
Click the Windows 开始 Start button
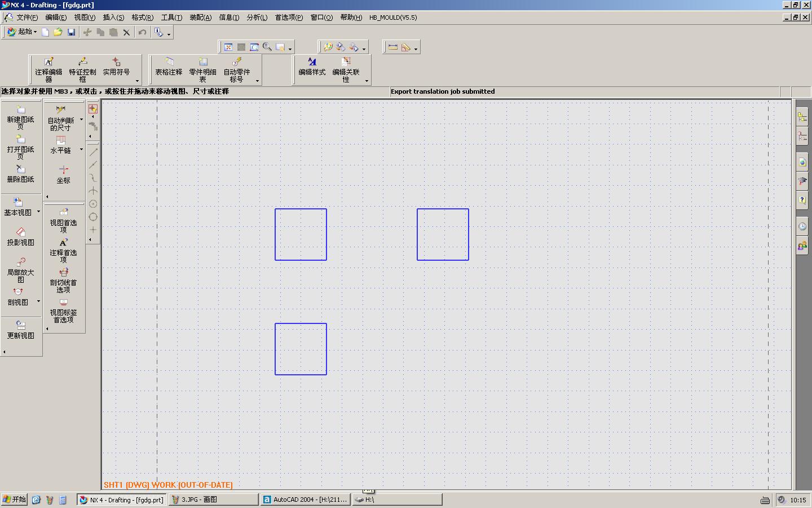coord(14,500)
